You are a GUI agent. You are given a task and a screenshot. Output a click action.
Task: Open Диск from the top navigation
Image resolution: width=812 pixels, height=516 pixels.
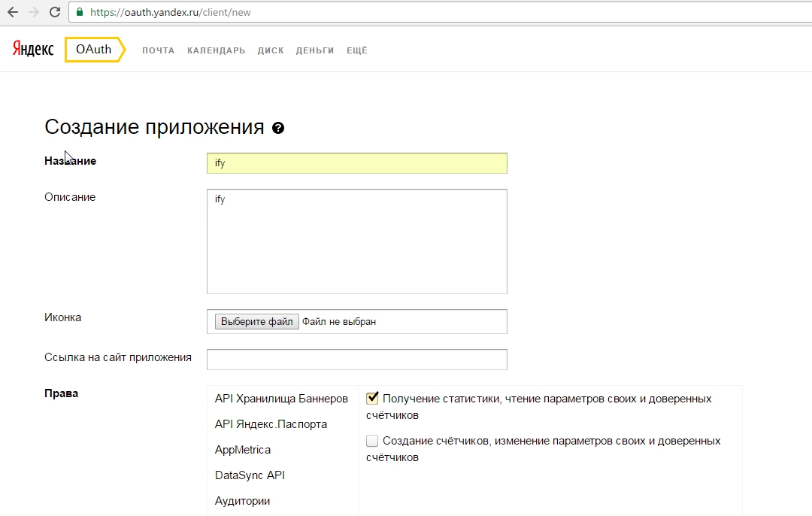tap(271, 50)
